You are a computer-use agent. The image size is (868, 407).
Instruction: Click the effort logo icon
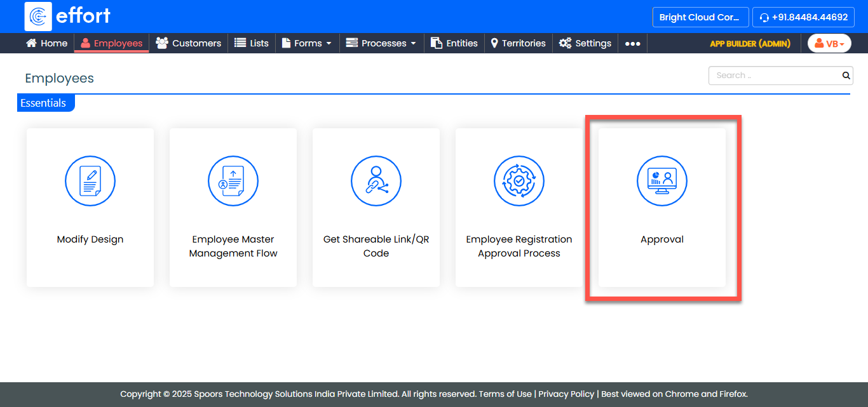(x=38, y=17)
